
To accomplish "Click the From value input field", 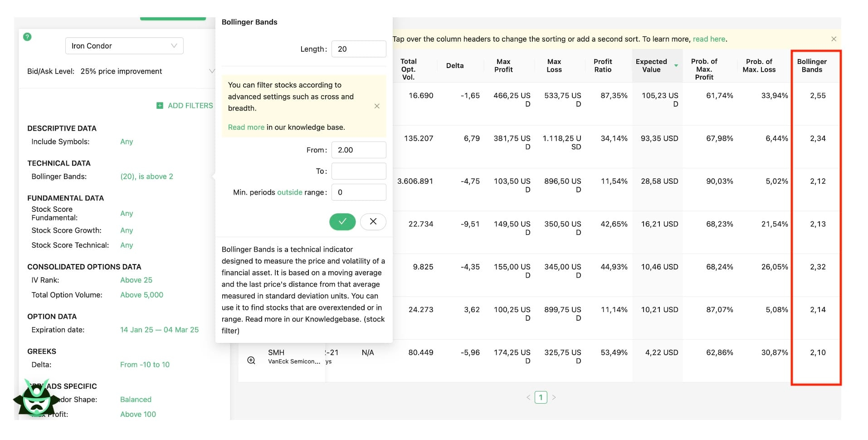I will (x=359, y=150).
